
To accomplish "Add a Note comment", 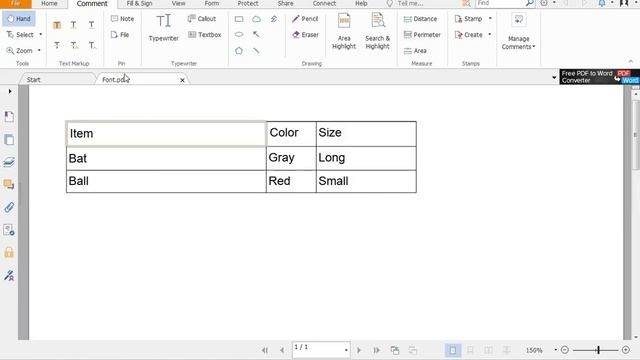I will point(122,19).
